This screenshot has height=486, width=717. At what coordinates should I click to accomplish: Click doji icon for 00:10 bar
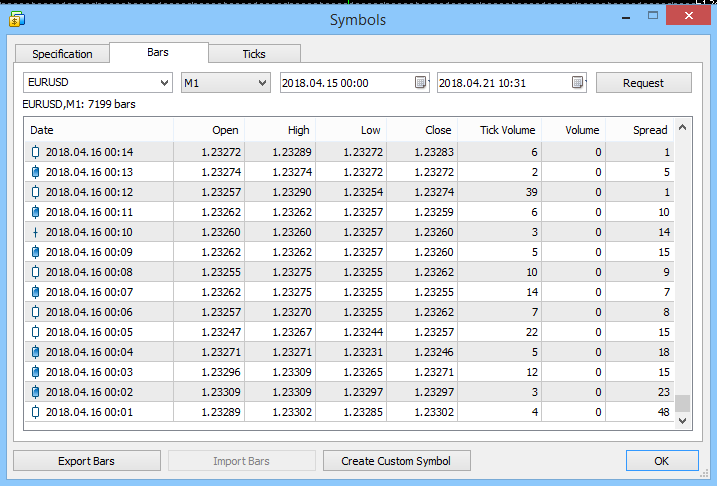35,232
